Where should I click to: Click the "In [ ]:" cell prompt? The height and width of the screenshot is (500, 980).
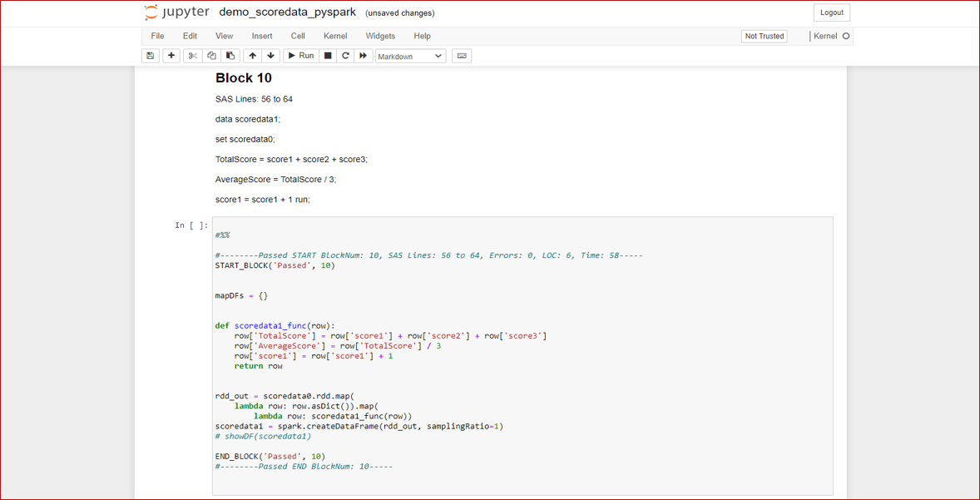[x=191, y=225]
